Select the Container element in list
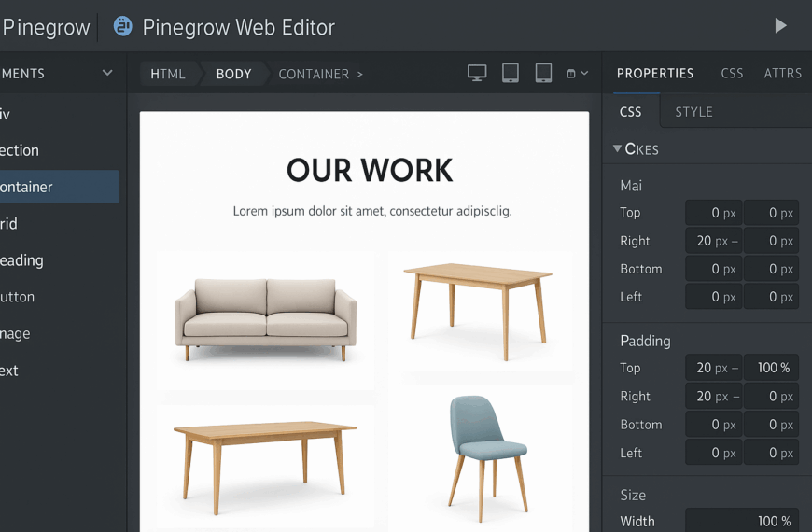 (x=60, y=187)
